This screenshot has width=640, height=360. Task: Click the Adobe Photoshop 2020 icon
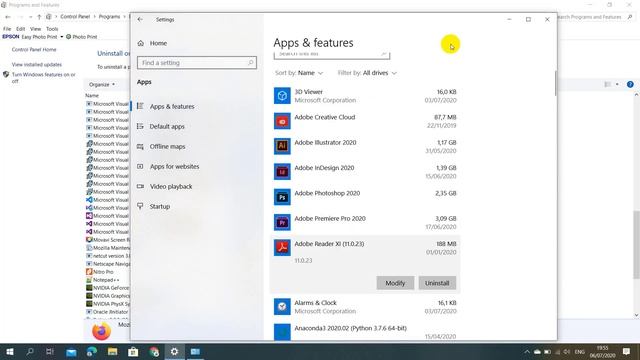282,197
